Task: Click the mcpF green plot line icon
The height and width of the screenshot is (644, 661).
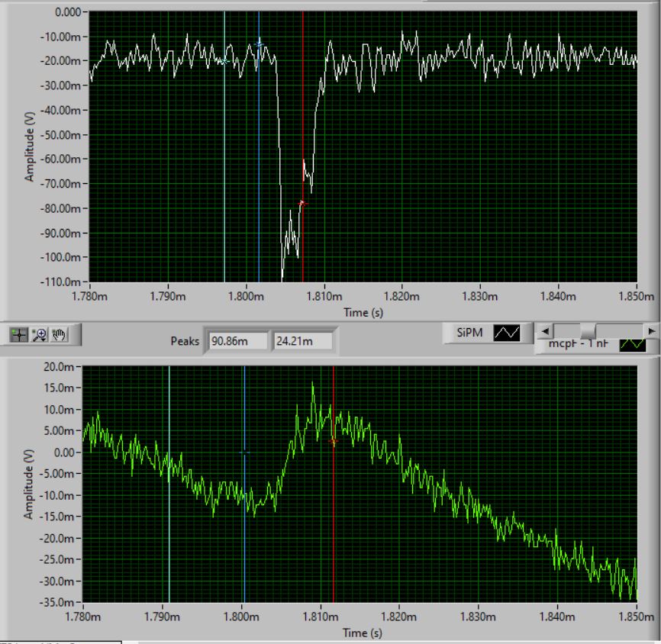Action: coord(632,344)
